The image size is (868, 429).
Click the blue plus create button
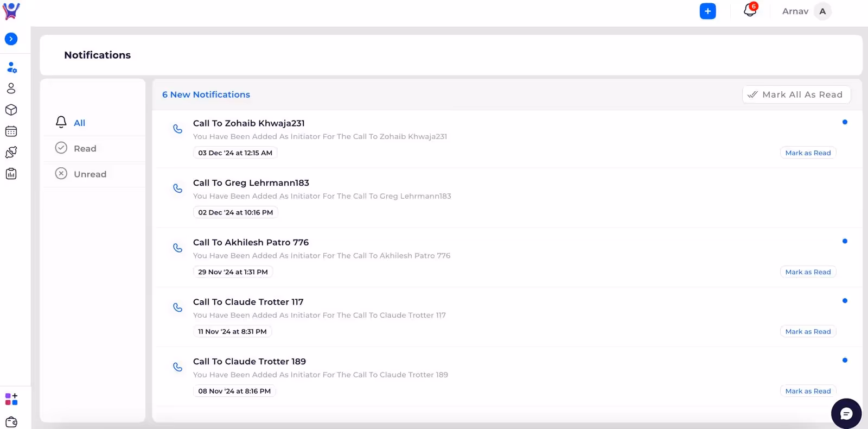pos(707,11)
